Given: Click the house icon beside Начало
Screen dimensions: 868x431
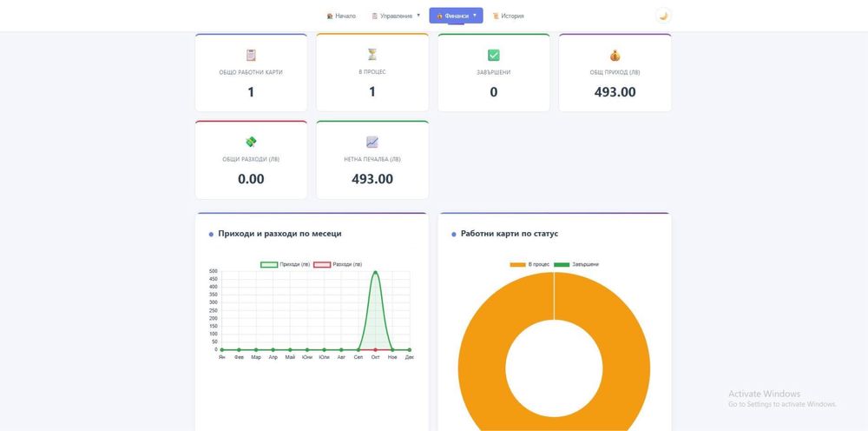Looking at the screenshot, I should click(330, 16).
